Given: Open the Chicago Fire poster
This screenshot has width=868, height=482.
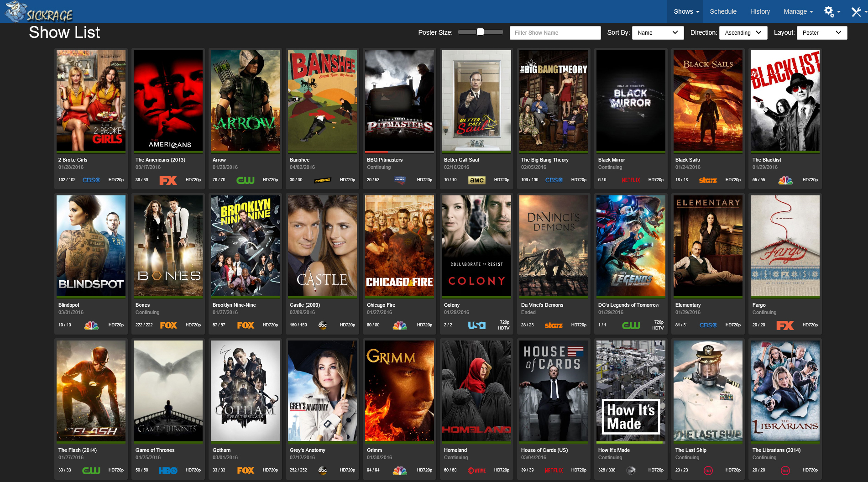Looking at the screenshot, I should (x=399, y=246).
